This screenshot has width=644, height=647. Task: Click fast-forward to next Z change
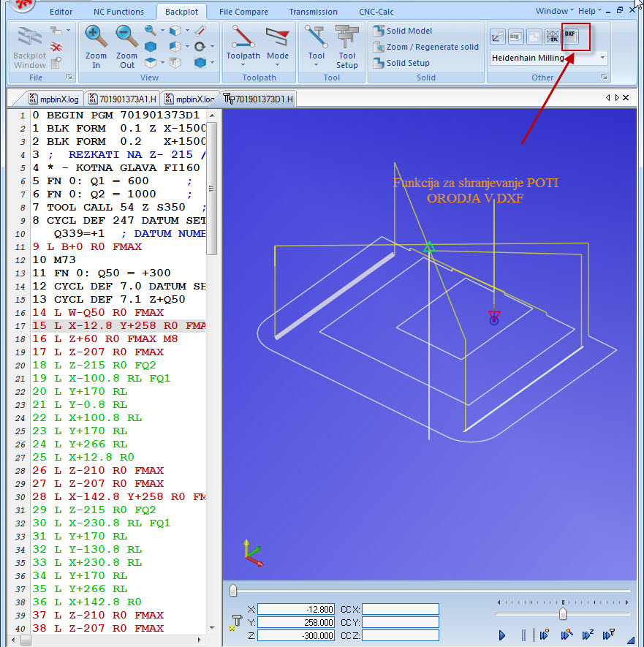[588, 635]
